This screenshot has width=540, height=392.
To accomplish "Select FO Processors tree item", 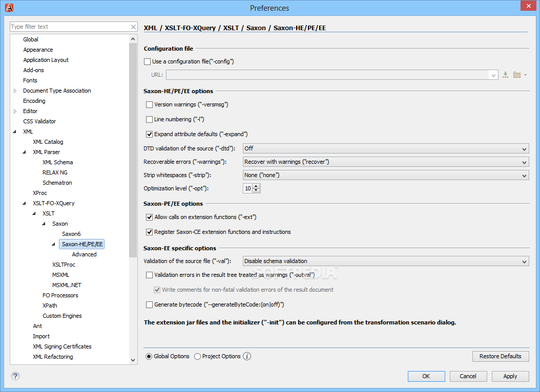I will point(60,295).
